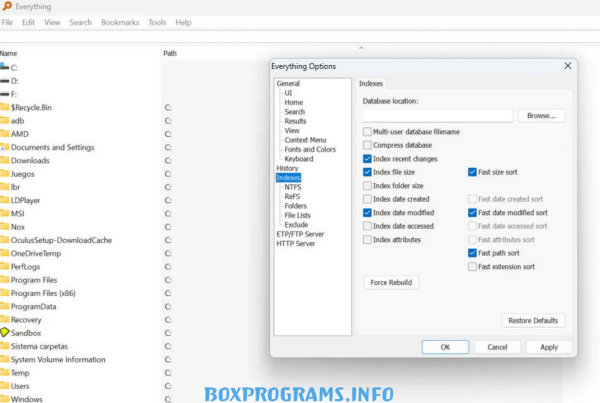Open the Tools menu

[157, 23]
